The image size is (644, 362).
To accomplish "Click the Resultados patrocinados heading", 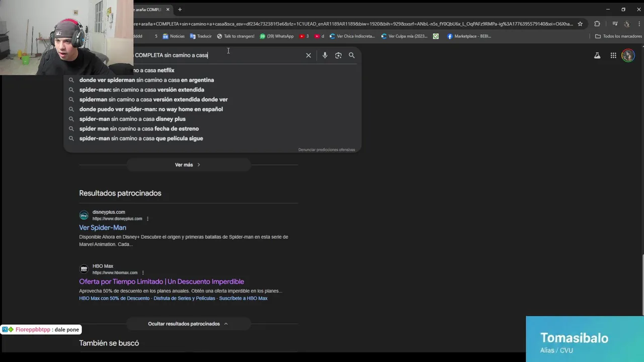I will point(120,193).
